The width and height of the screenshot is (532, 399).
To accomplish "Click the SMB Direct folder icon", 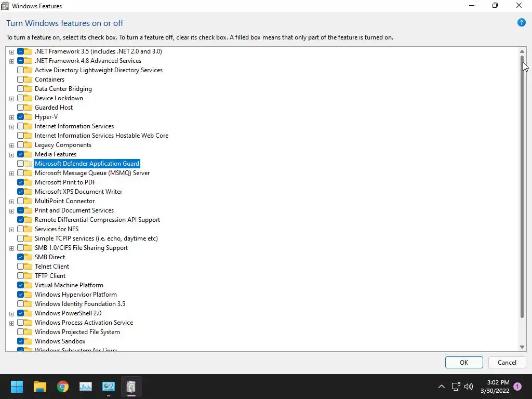I will click(x=28, y=257).
